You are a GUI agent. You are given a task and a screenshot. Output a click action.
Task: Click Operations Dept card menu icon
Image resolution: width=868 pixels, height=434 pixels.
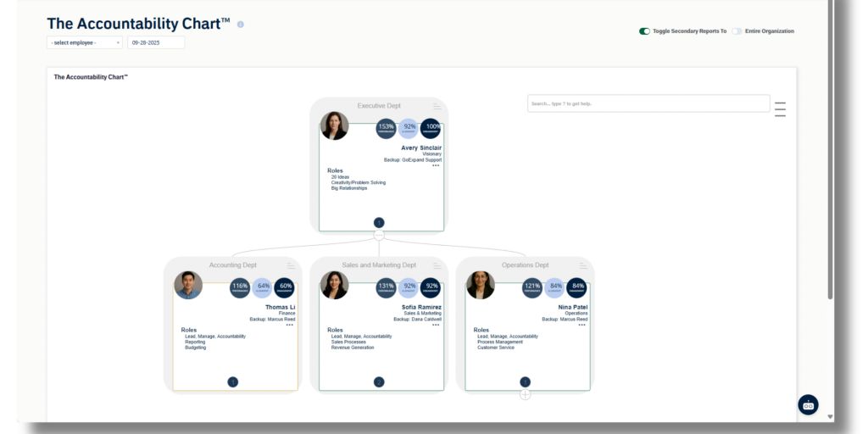[583, 265]
